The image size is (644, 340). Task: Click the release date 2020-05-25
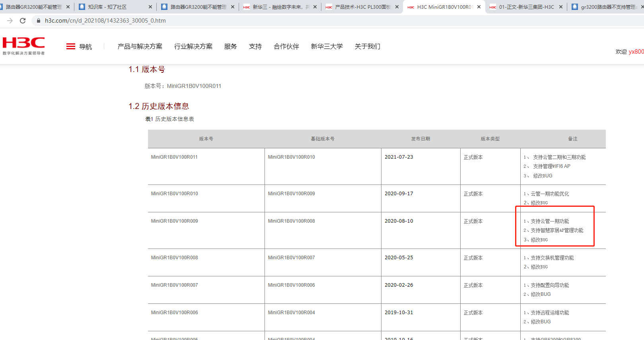tap(399, 258)
